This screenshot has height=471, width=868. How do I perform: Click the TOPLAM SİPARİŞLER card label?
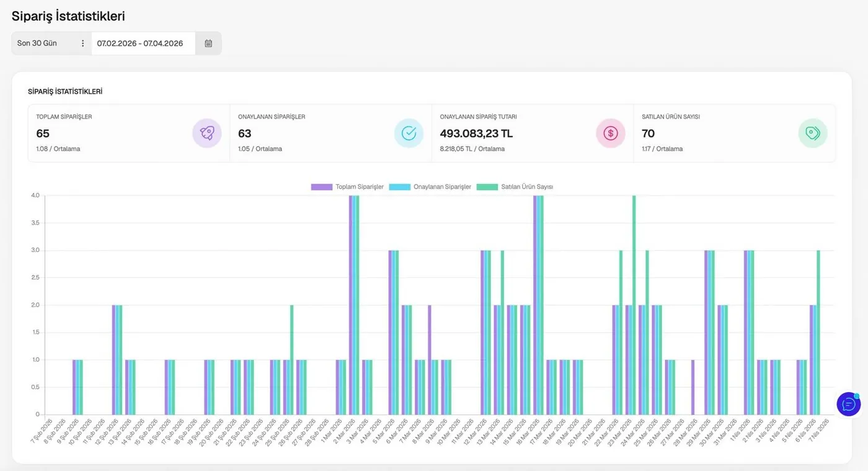[64, 117]
